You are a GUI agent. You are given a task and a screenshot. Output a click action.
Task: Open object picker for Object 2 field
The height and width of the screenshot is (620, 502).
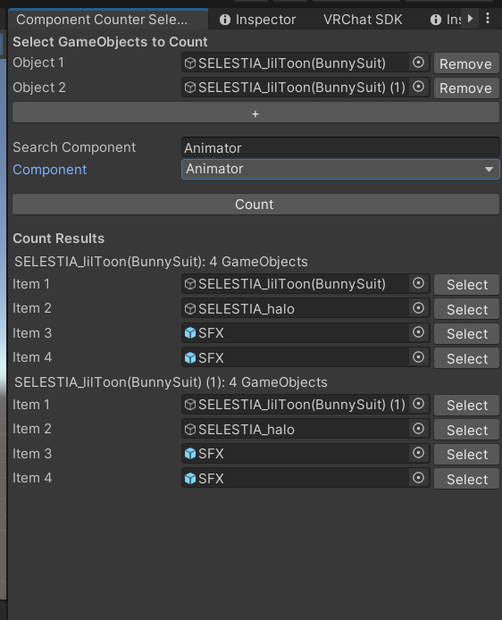[418, 87]
